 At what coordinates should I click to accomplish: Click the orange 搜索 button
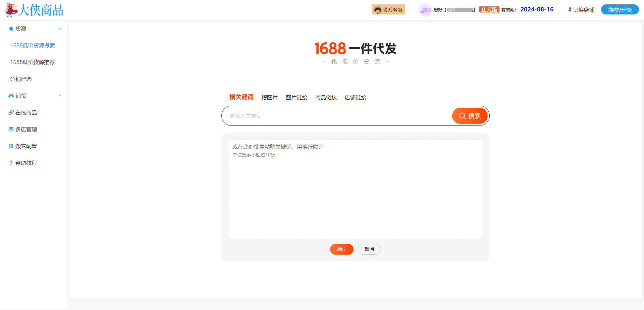point(470,116)
